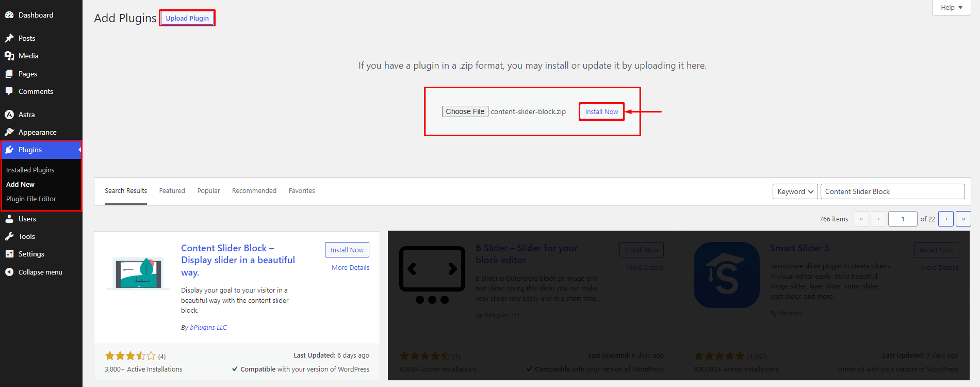Open the Smart Slider 3 logo
Screen dimensions: 980x387
point(727,275)
